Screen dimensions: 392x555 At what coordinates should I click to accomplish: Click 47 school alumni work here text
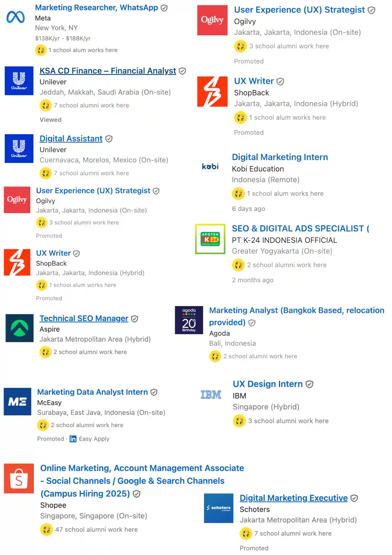point(96,529)
